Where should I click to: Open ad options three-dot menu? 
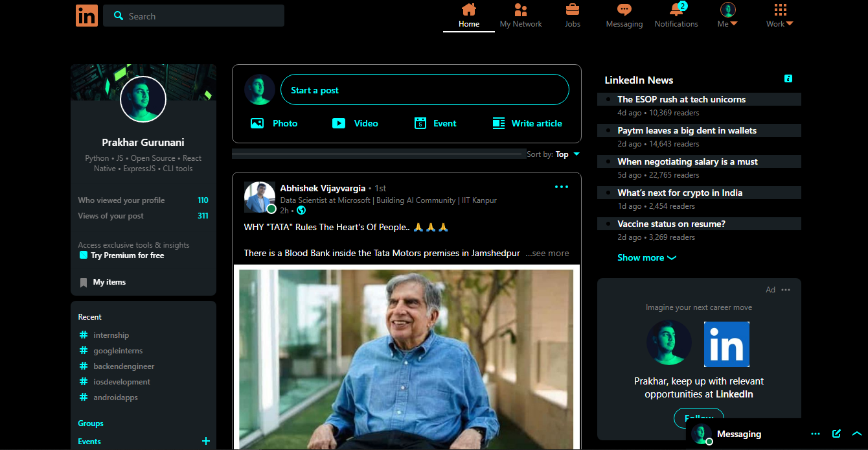click(786, 290)
